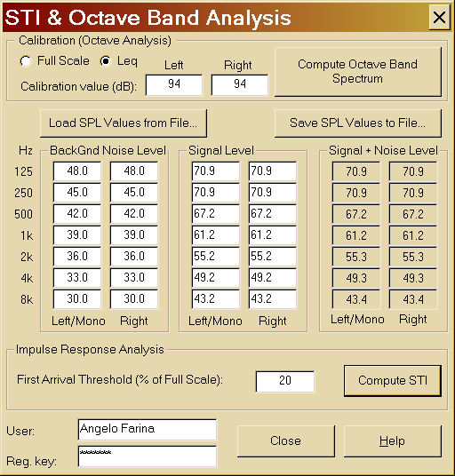The width and height of the screenshot is (455, 476).
Task: Click First Arrival Threshold value field
Action: (285, 381)
